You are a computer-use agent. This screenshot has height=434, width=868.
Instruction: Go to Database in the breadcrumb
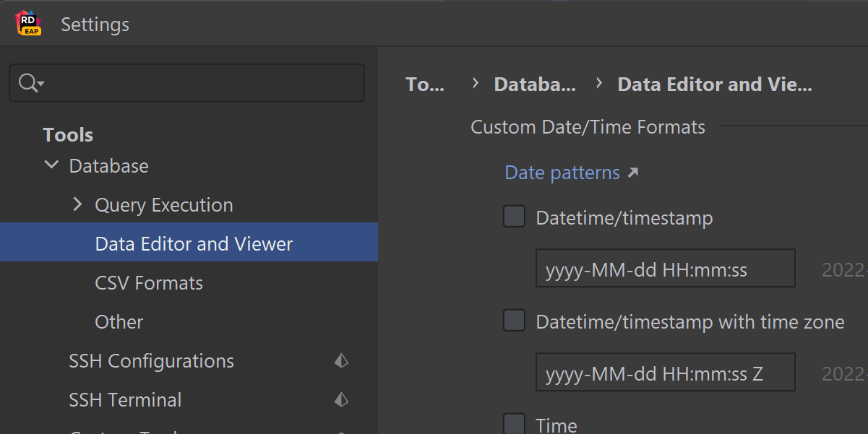point(535,84)
